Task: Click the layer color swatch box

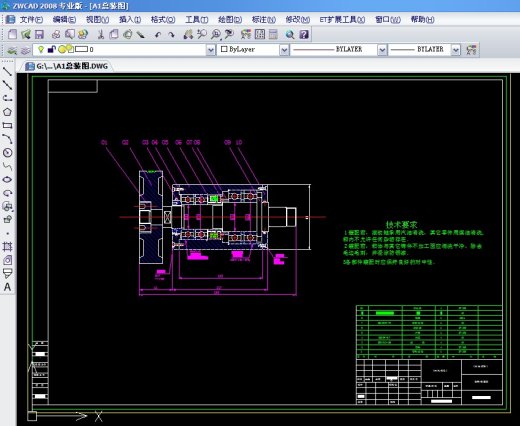Action: [x=81, y=49]
